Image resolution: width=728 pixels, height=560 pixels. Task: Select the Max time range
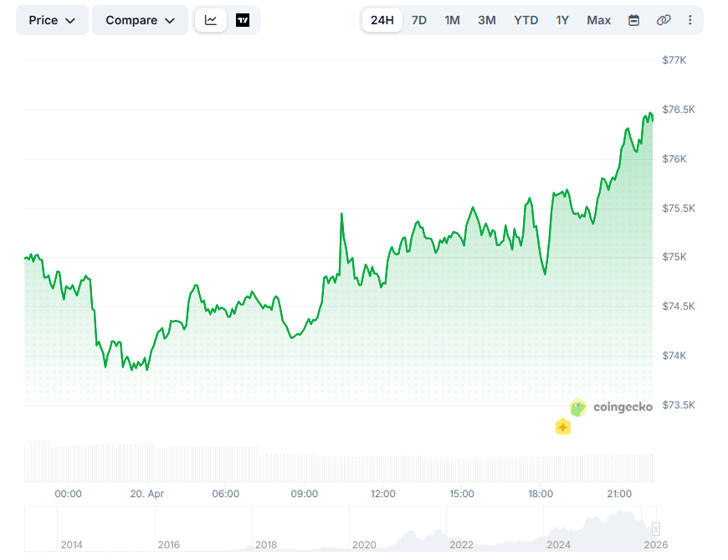(x=598, y=19)
